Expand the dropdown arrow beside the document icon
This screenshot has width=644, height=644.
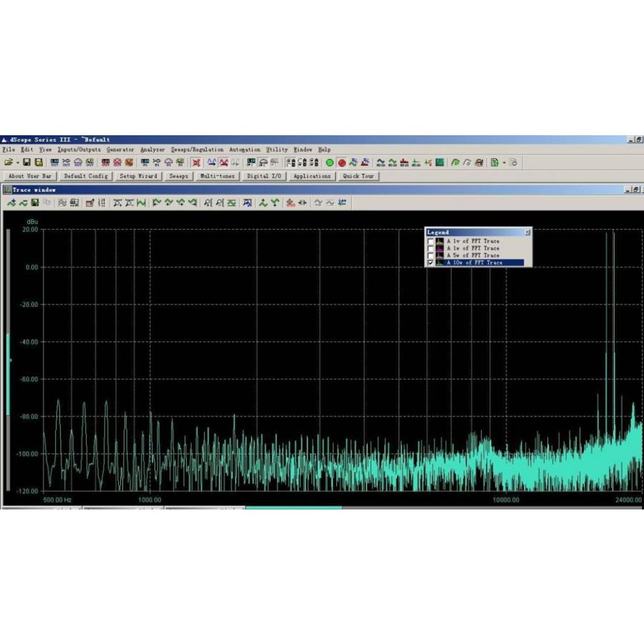(504, 163)
